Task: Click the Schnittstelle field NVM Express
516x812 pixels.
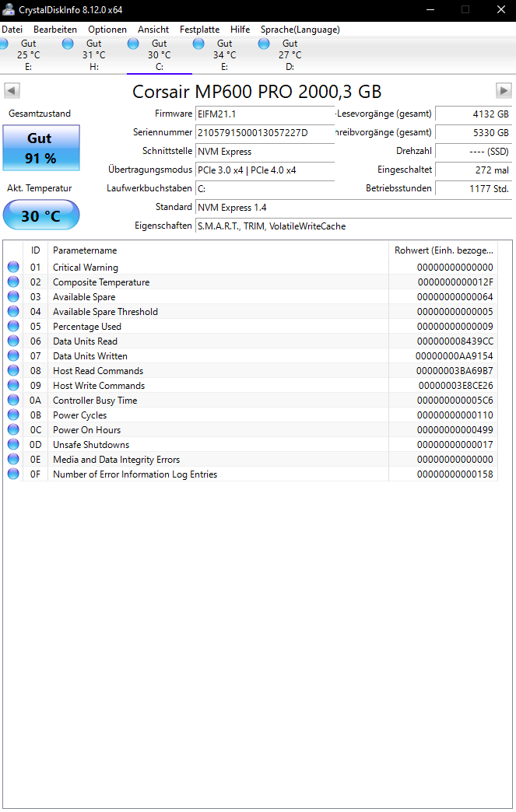Action: (x=265, y=151)
